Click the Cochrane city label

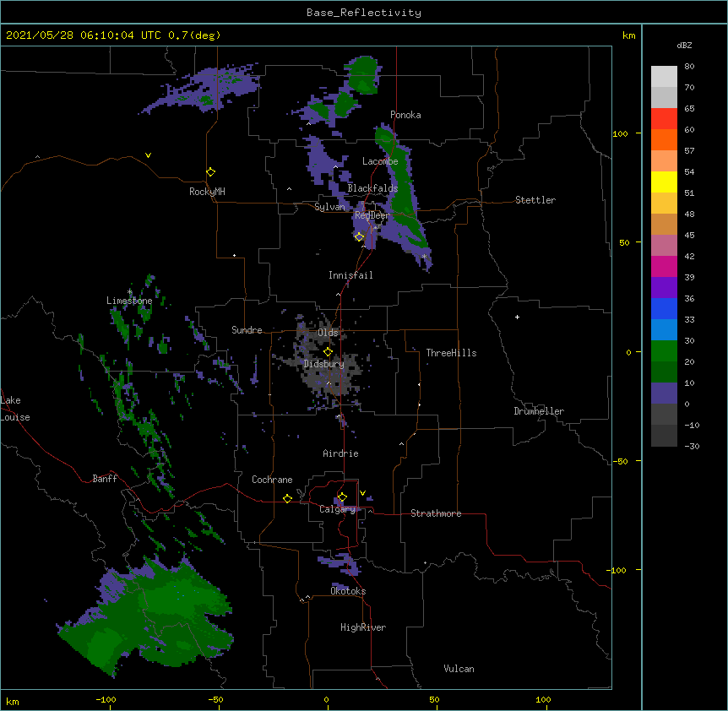(272, 480)
